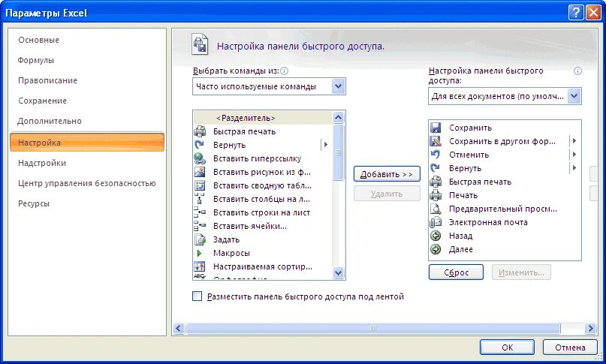Viewport: 606px width, 364px height.
Task: Open the 'Ресурсы' settings category
Action: tap(34, 203)
